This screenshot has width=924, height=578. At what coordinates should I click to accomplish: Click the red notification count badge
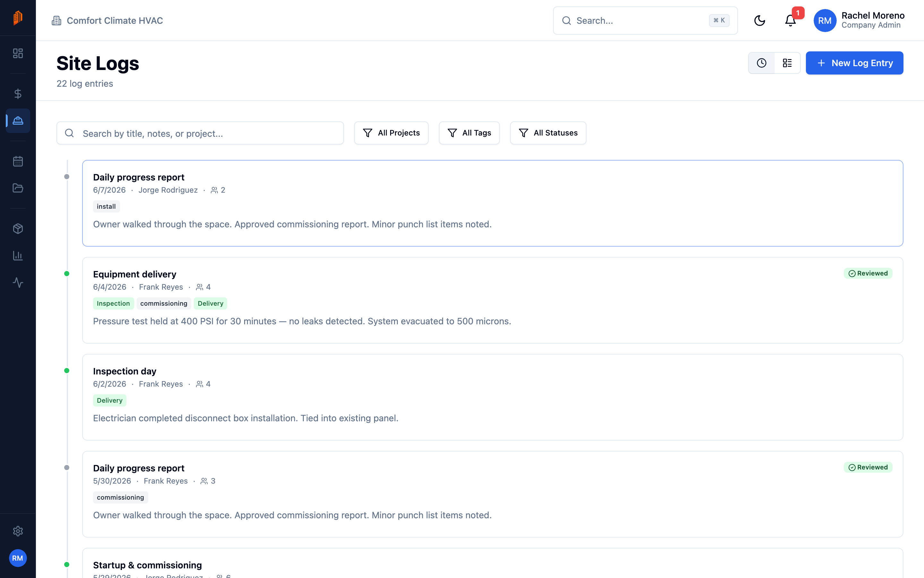point(798,13)
